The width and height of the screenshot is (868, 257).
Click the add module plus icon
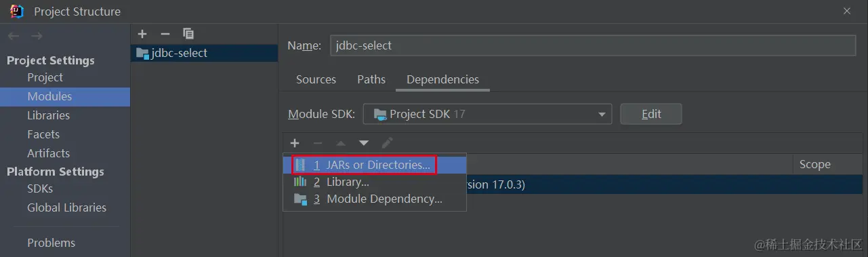click(x=142, y=34)
